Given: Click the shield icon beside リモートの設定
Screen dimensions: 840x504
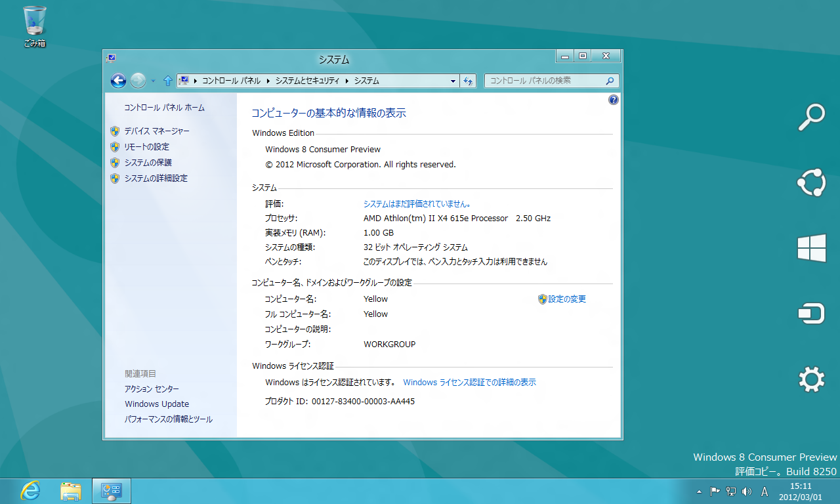Looking at the screenshot, I should click(115, 147).
